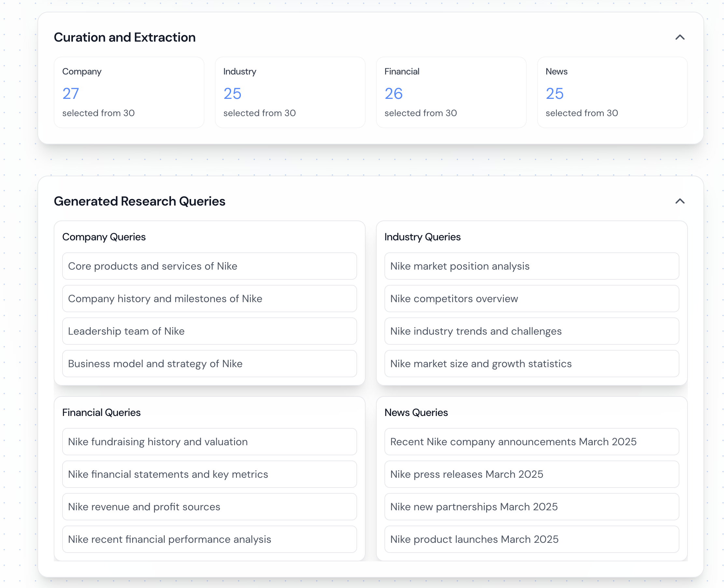Click 'Nike market position analysis' query
This screenshot has height=588, width=724.
(532, 266)
